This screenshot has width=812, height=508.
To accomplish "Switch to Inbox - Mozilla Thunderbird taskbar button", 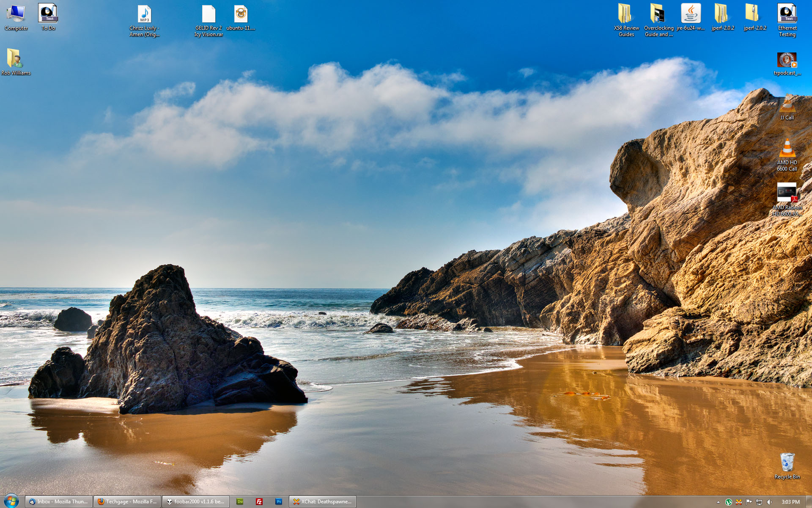I will [59, 502].
